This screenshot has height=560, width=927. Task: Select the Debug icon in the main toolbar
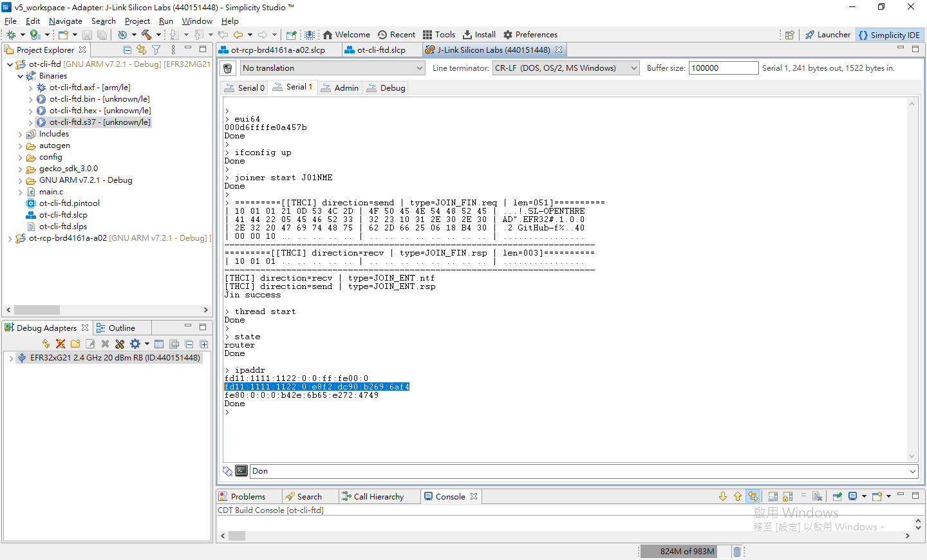[x=12, y=34]
